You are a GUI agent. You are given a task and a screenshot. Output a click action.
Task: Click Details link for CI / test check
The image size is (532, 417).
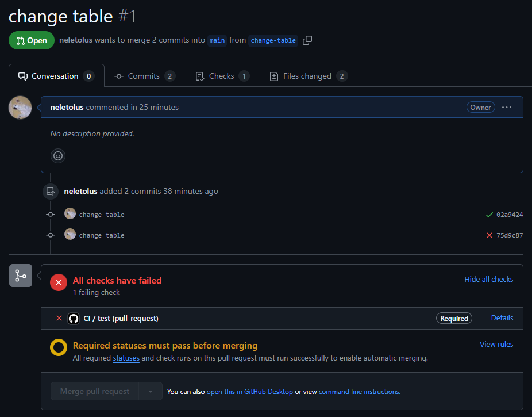[x=502, y=317]
